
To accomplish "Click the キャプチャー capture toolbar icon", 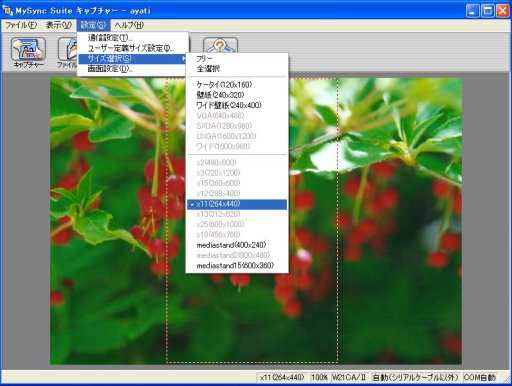I will pyautogui.click(x=29, y=53).
